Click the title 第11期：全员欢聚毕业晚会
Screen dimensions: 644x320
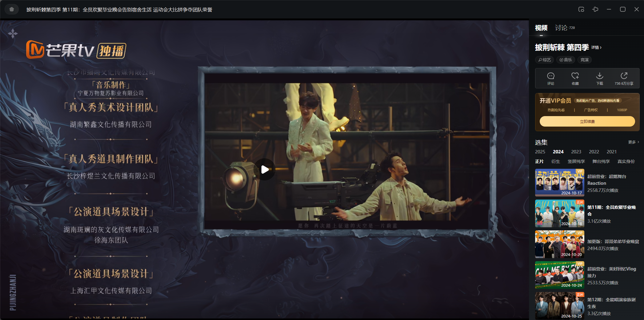tap(612, 211)
